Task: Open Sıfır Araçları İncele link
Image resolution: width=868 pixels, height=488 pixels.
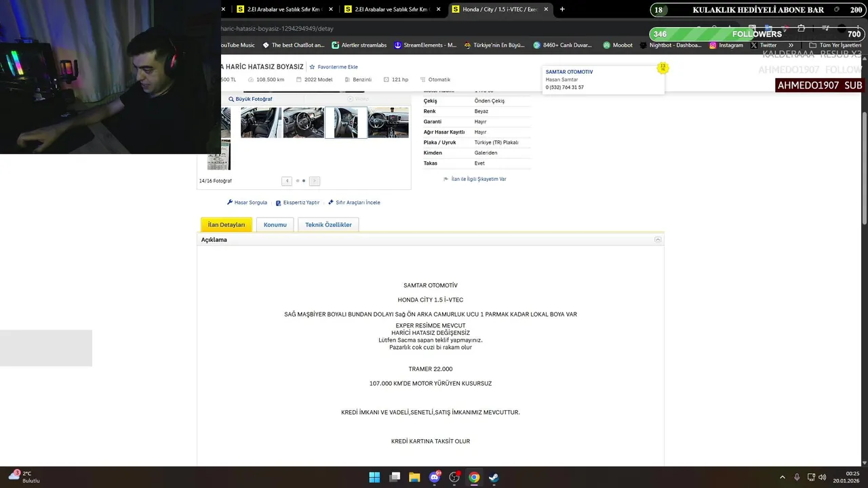Action: pyautogui.click(x=354, y=203)
